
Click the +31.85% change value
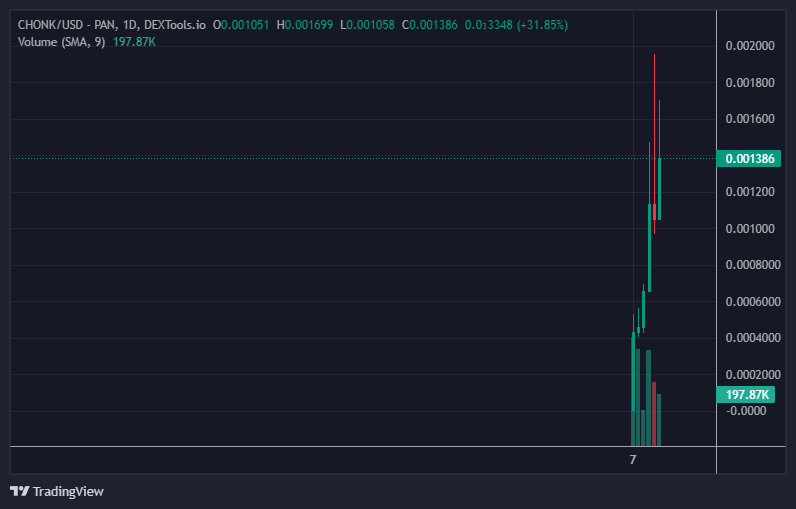(542, 25)
